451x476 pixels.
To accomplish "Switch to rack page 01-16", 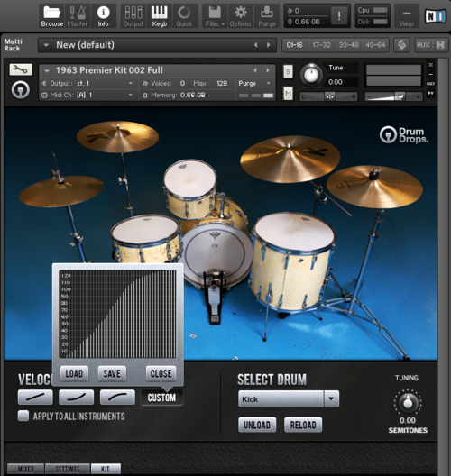I will coord(294,45).
